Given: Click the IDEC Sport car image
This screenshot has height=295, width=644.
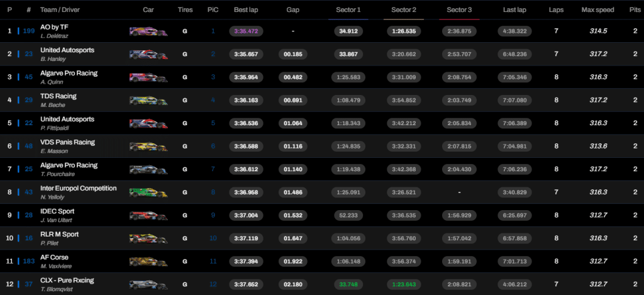Looking at the screenshot, I should point(148,216).
